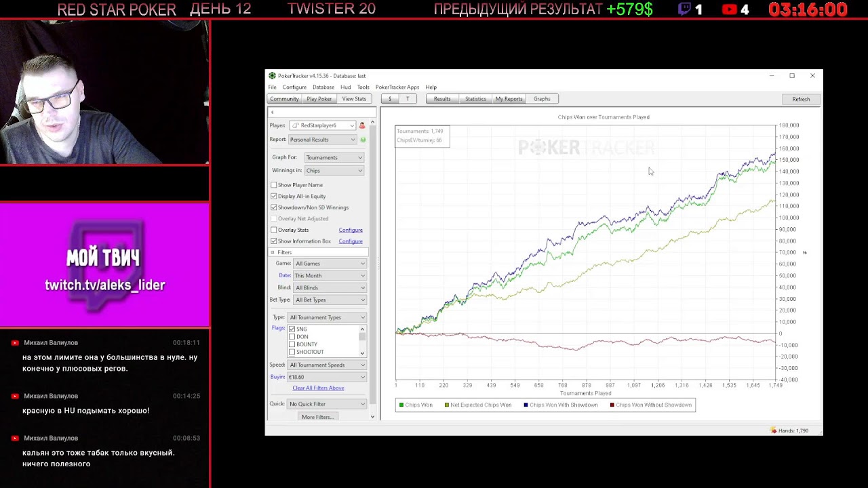Click the Twitch logo in the stream overlay header
The image size is (868, 488).
click(684, 9)
